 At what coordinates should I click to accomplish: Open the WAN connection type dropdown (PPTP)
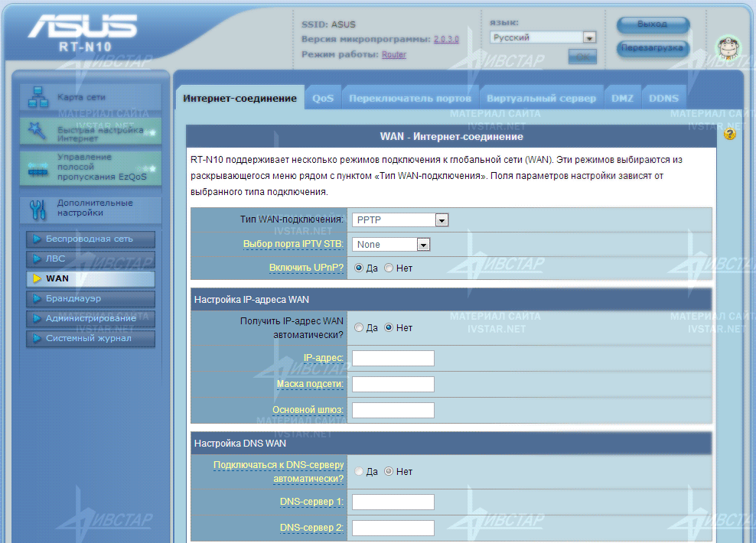click(x=400, y=220)
